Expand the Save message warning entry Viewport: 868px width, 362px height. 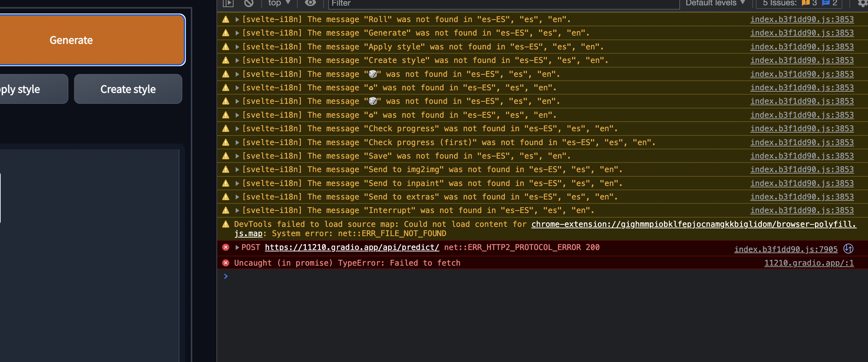[x=236, y=156]
